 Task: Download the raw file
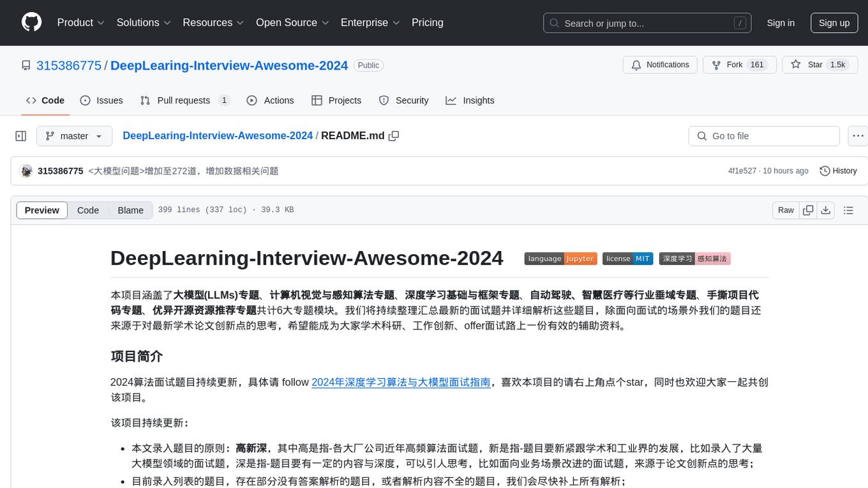click(826, 210)
